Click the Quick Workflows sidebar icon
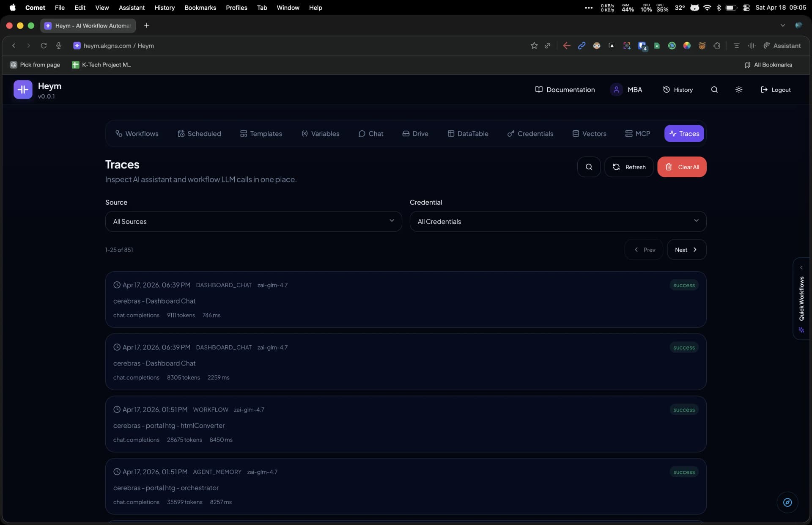The height and width of the screenshot is (525, 812). (x=802, y=330)
